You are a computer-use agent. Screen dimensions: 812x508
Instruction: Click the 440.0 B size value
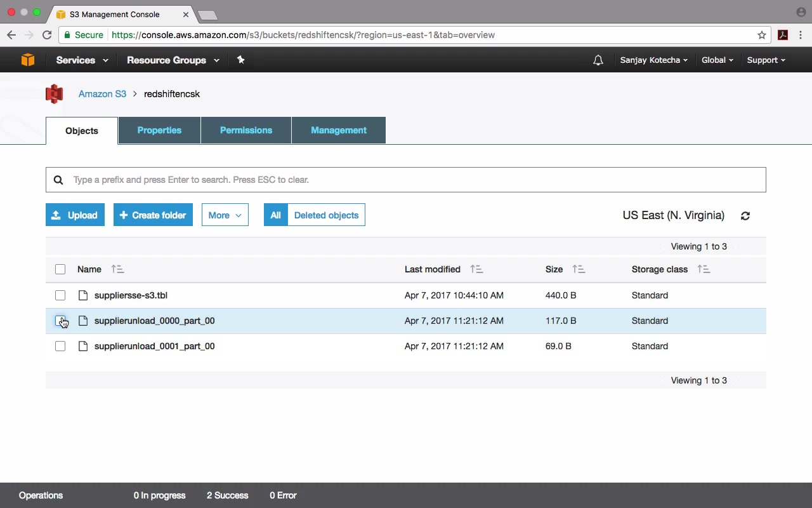pos(561,295)
